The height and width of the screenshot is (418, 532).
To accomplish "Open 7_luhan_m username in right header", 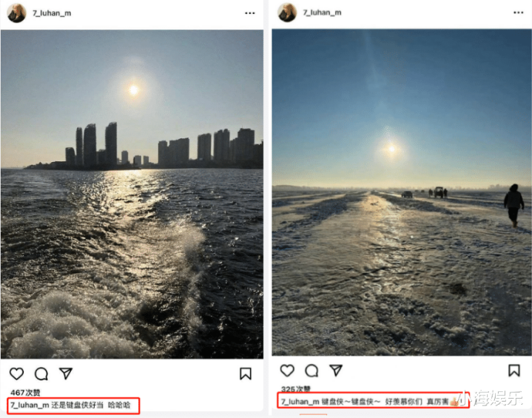I will coord(322,13).
